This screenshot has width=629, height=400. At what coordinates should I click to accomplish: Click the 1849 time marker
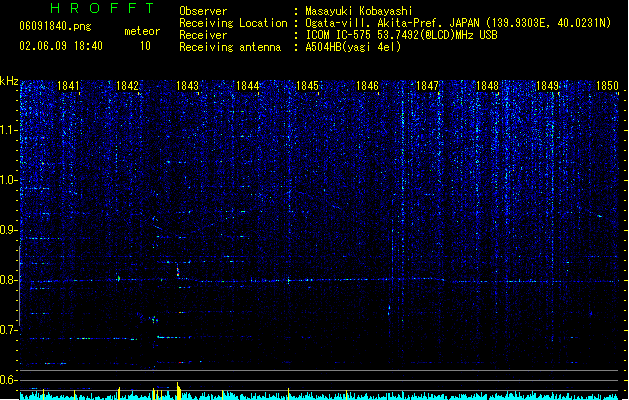(x=548, y=86)
